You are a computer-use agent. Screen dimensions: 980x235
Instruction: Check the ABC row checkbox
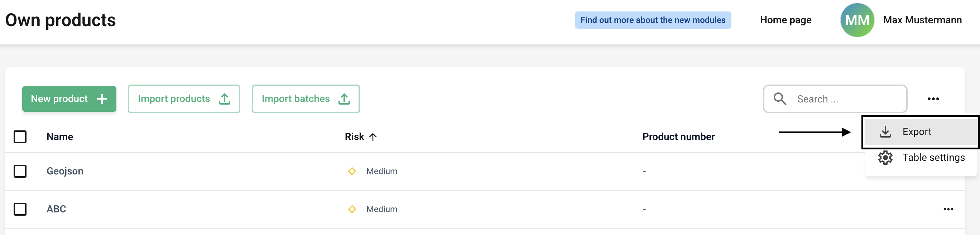[20, 209]
